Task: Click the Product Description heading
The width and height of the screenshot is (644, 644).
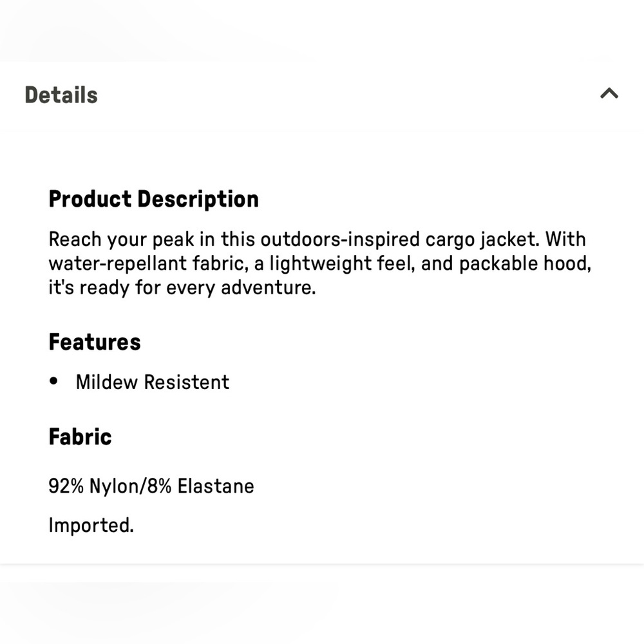Action: [153, 199]
